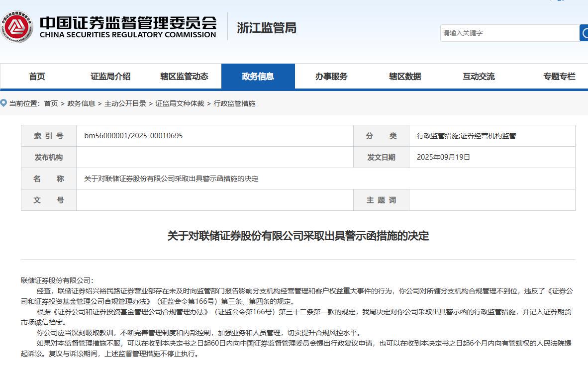Click the paragraph beginning 根据《证券公司和证券投资基金
The image size is (588, 367).
pyautogui.click(x=296, y=317)
